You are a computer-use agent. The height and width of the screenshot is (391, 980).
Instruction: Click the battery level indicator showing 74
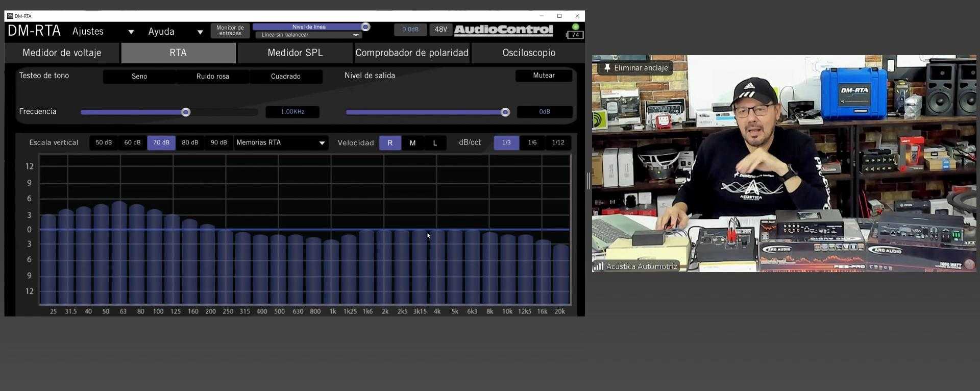(x=575, y=35)
